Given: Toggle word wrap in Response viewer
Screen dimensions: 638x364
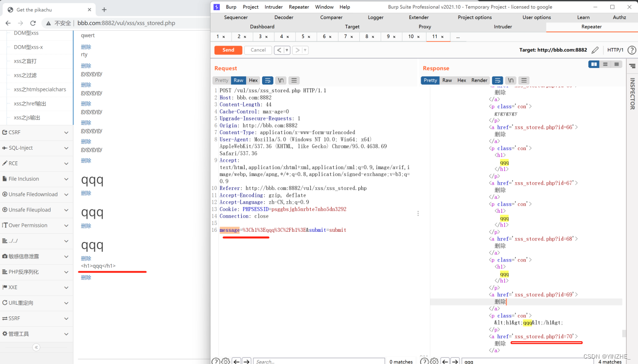Looking at the screenshot, I should [x=497, y=80].
